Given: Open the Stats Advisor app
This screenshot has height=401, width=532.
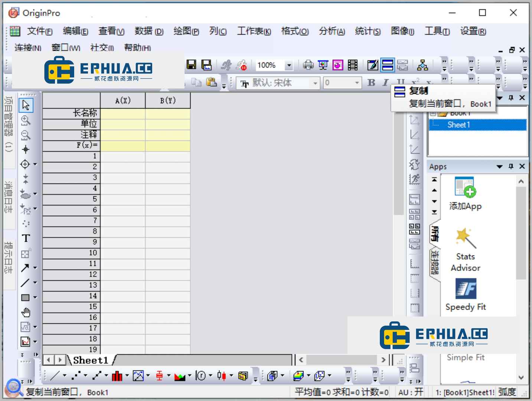Looking at the screenshot, I should (465, 250).
